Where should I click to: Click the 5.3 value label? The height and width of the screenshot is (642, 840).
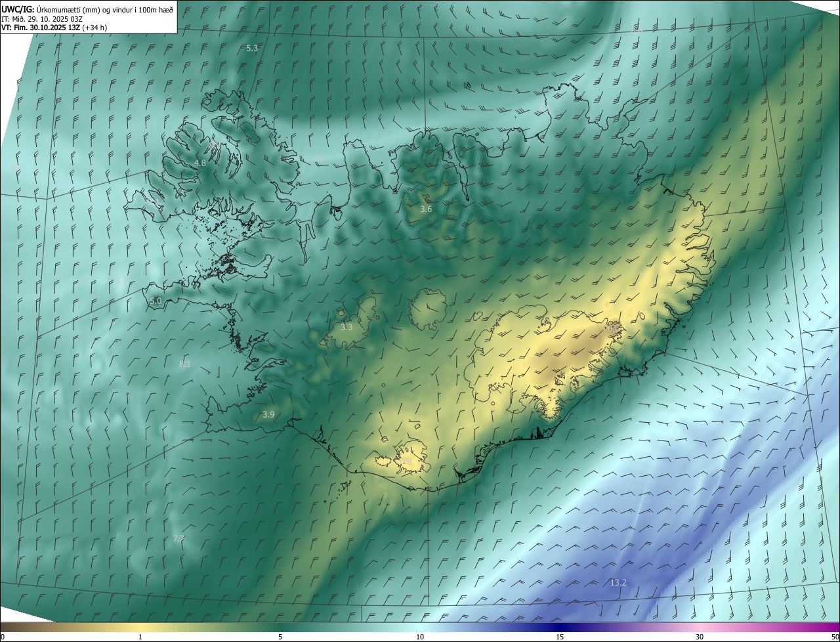252,48
